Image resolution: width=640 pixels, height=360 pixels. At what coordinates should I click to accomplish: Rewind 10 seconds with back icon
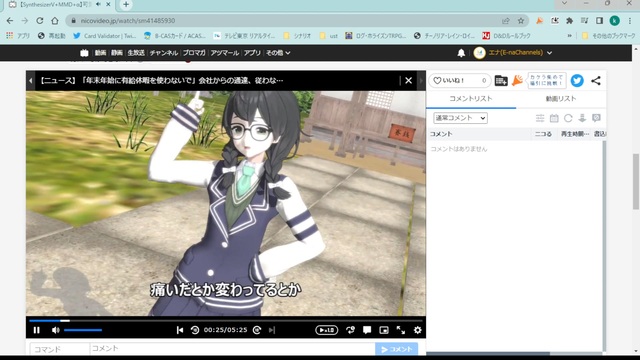pos(195,330)
